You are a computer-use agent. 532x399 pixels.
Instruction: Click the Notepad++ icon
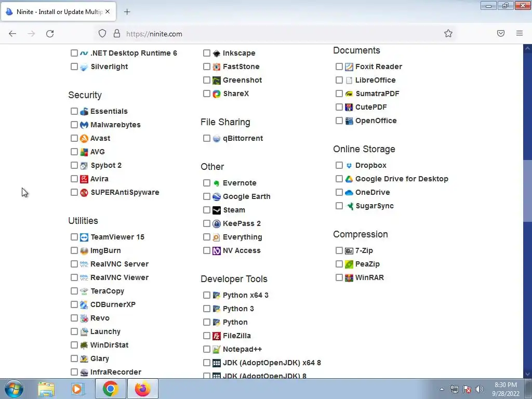(x=217, y=349)
